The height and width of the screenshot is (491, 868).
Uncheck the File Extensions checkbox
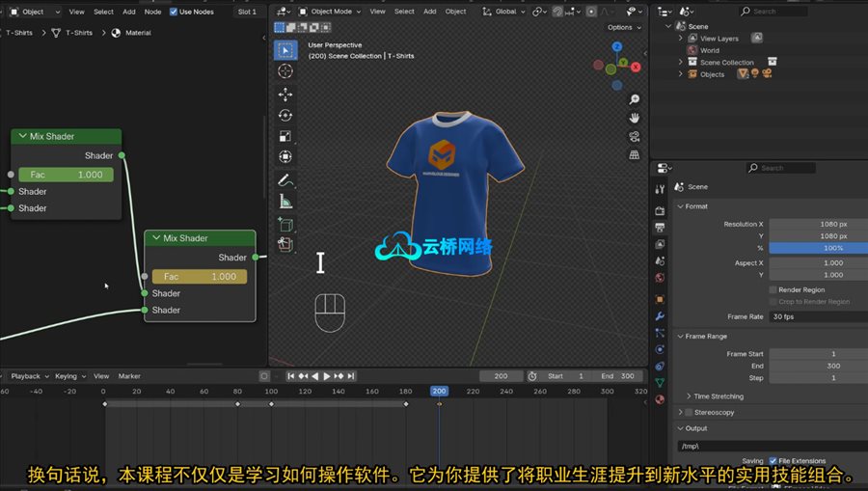773,461
